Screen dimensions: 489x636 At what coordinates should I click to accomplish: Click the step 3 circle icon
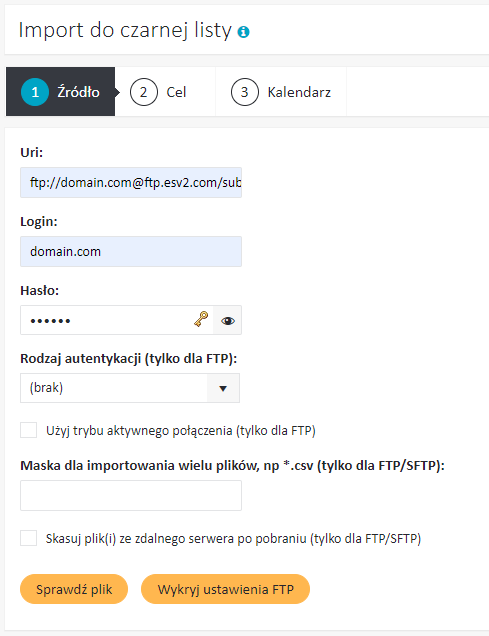pos(244,92)
